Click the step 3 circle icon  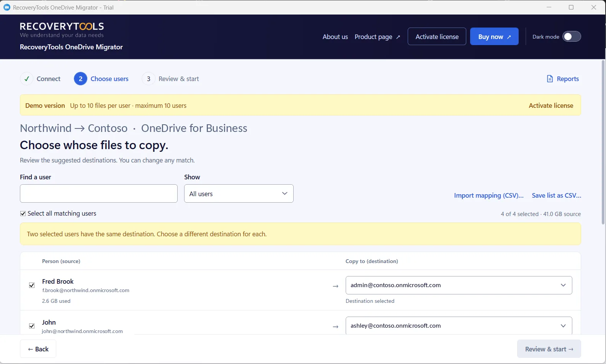pyautogui.click(x=149, y=79)
